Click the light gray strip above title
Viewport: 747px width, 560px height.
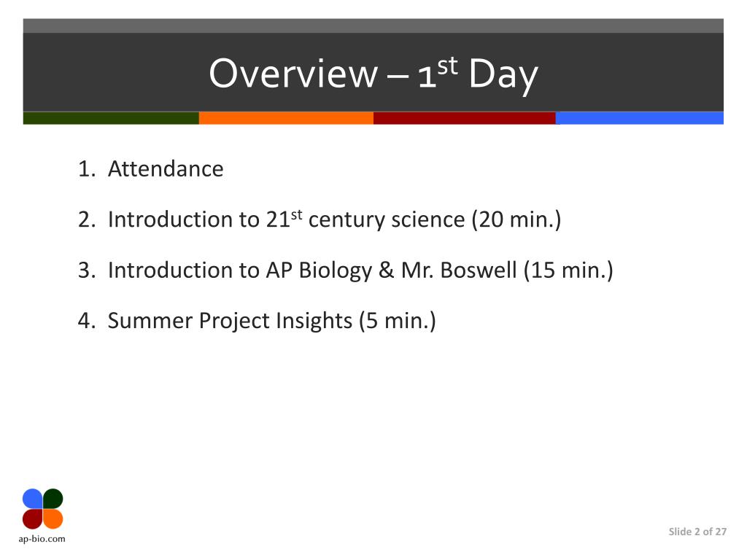[x=373, y=26]
